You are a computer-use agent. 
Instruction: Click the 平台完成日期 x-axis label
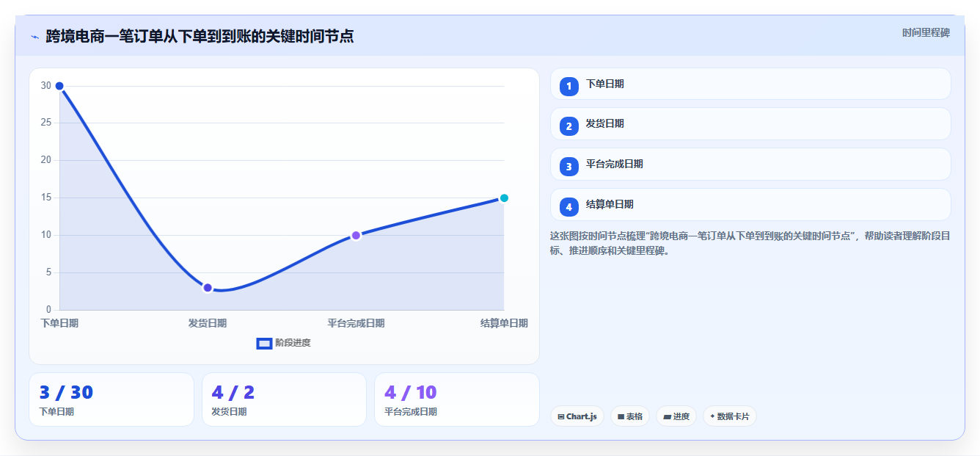pyautogui.click(x=356, y=323)
